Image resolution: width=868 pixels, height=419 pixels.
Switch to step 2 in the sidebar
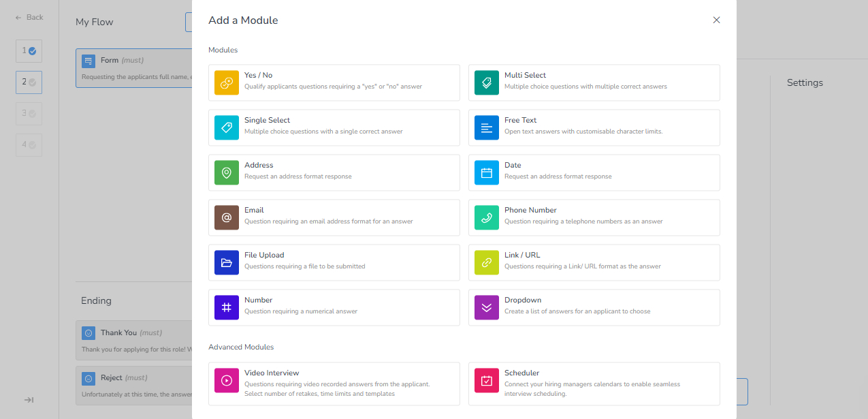pos(29,82)
